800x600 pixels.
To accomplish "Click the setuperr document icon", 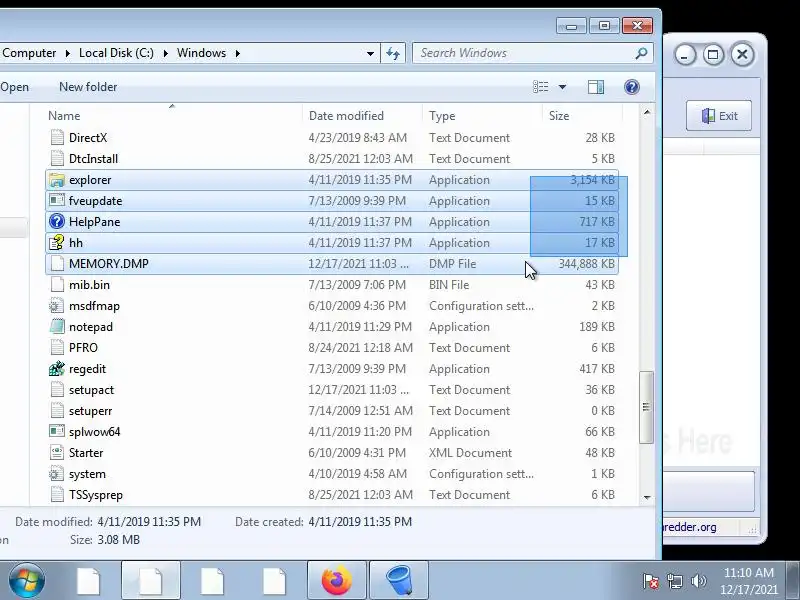I will (57, 411).
